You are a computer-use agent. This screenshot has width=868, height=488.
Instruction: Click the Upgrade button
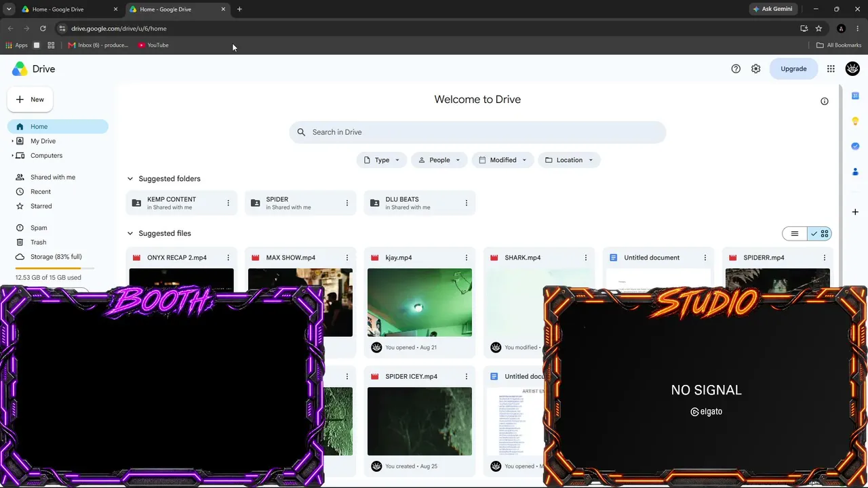tap(793, 68)
